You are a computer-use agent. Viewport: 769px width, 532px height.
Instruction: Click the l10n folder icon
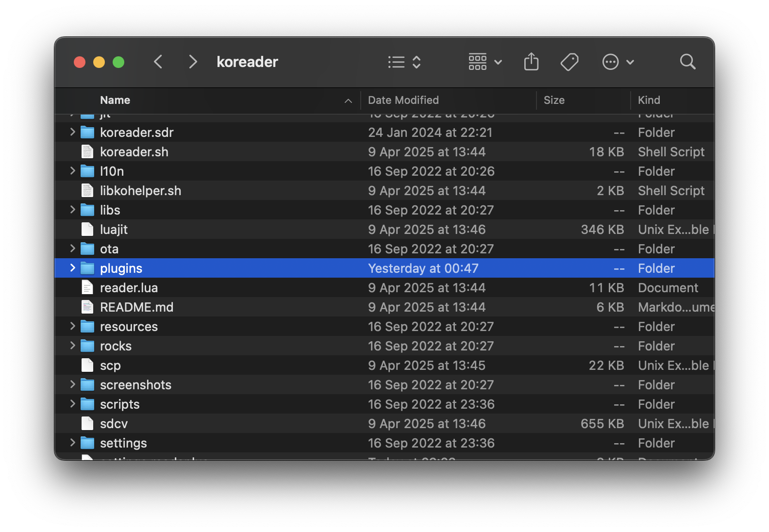(x=87, y=171)
